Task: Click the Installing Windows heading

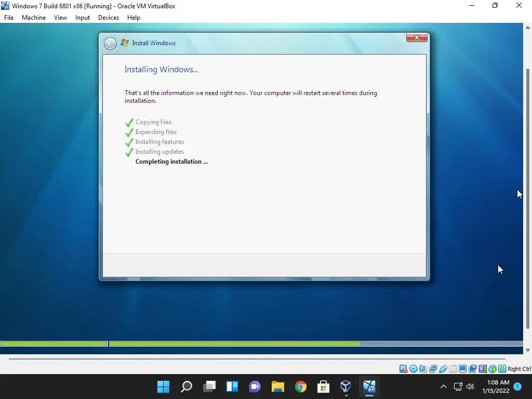Action: coord(161,69)
